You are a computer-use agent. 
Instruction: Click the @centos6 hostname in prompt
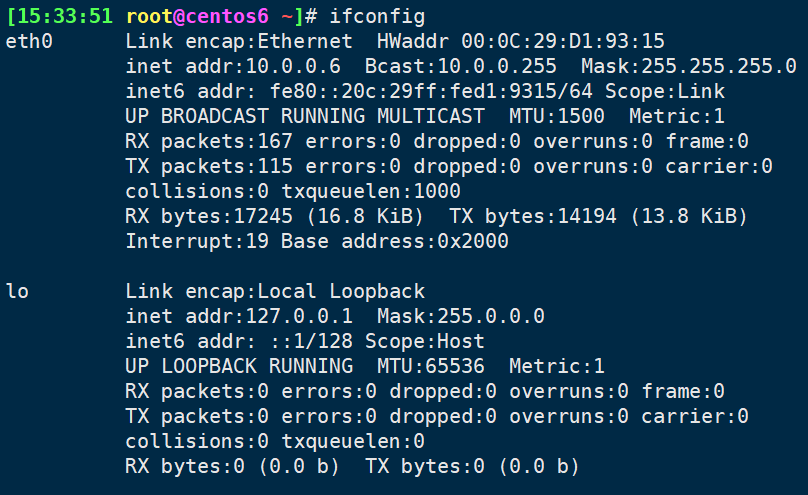(221, 16)
